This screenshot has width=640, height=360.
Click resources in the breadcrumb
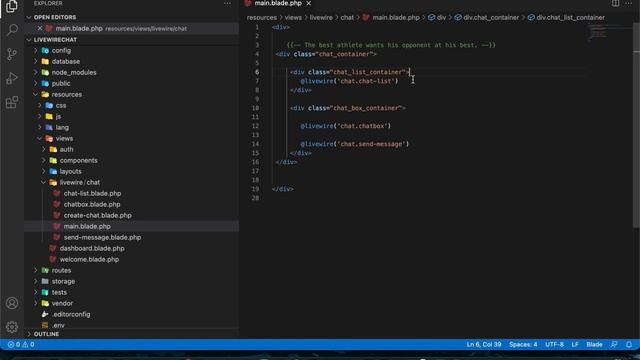click(x=262, y=18)
